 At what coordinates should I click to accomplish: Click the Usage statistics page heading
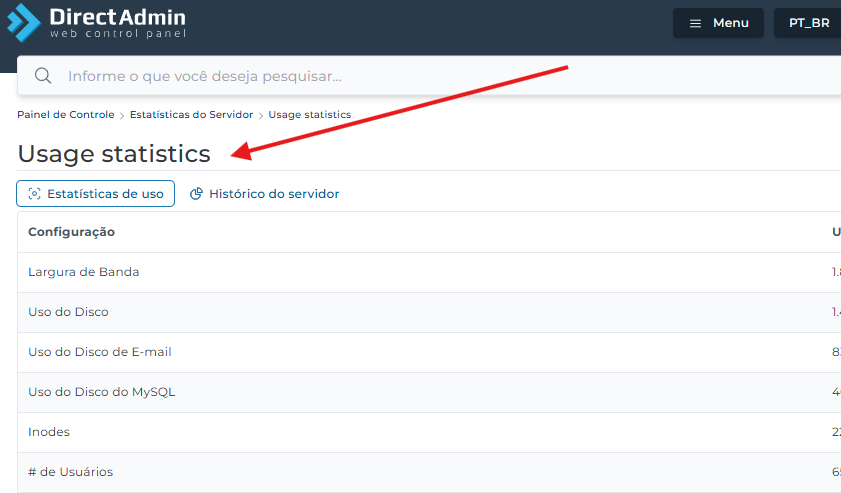[114, 154]
